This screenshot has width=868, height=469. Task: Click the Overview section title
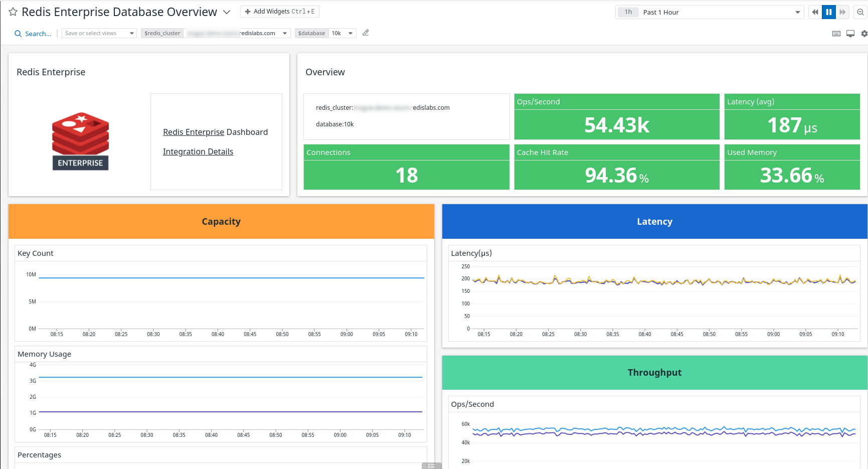click(325, 72)
